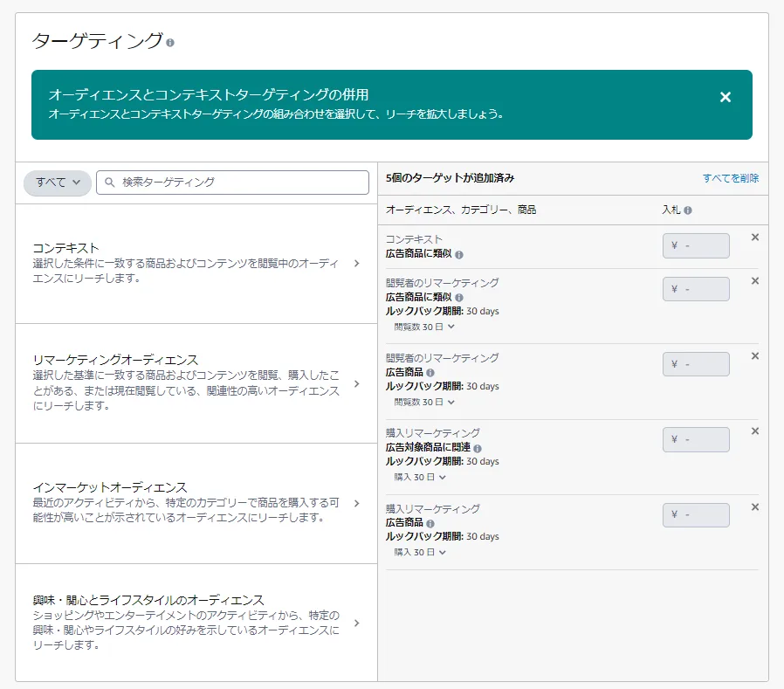Click リマーケティングオーディエンス title text
784x689 pixels.
115,360
